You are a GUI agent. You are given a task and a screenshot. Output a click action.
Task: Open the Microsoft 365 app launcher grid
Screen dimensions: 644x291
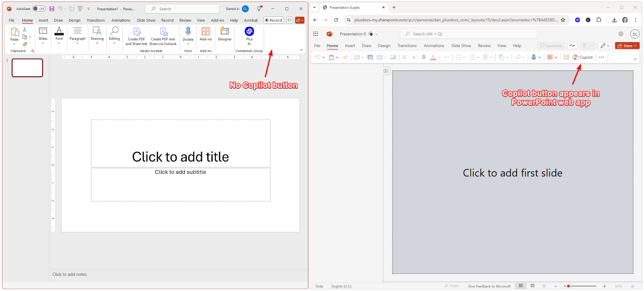point(316,34)
